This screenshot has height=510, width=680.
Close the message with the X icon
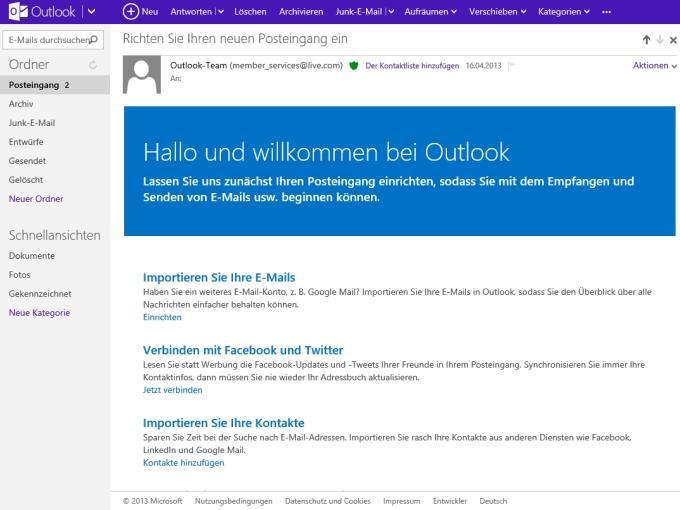click(673, 40)
